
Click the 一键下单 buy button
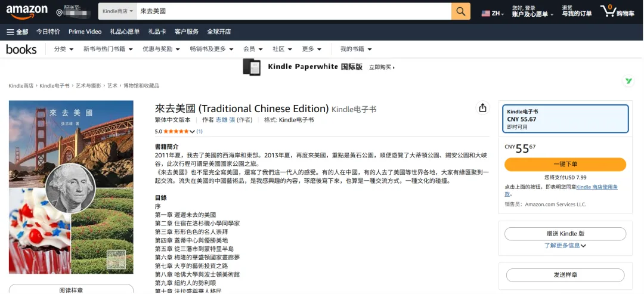click(x=565, y=164)
